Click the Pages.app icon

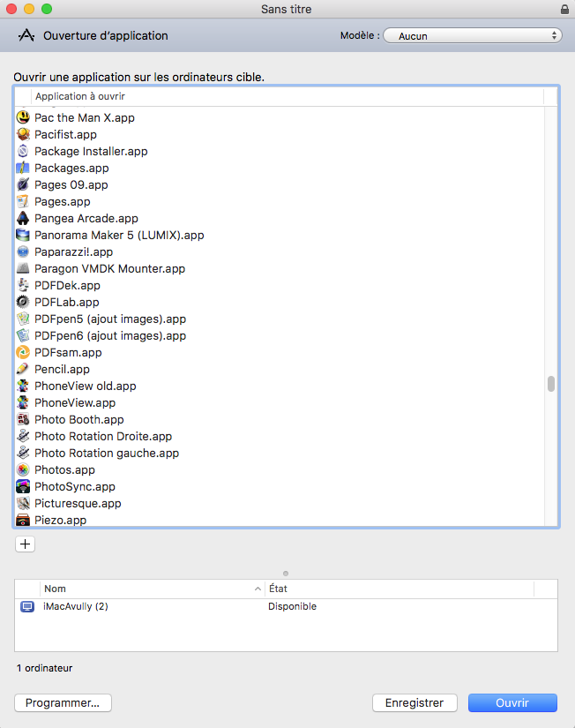[23, 201]
